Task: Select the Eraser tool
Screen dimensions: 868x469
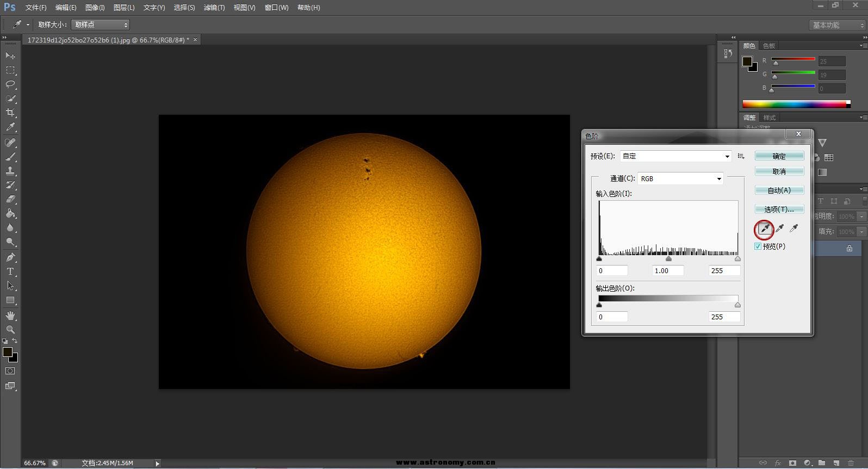Action: point(10,199)
